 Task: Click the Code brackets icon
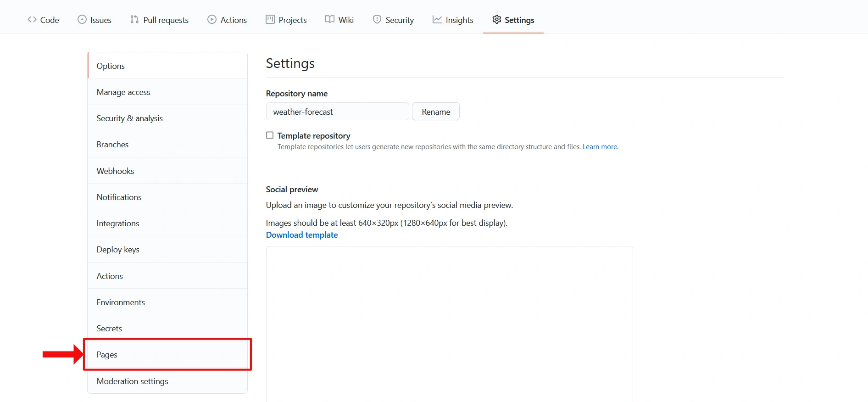[32, 19]
